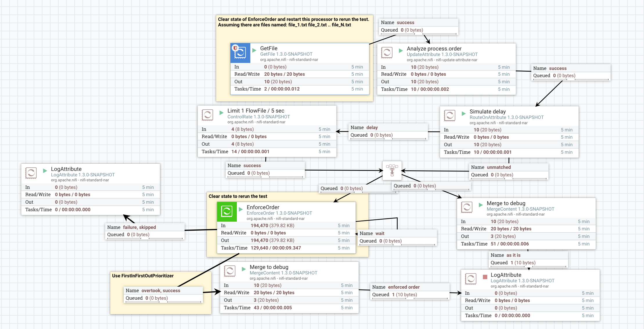This screenshot has width=644, height=329.
Task: Click the running status arrow on GetFile
Action: click(x=254, y=50)
